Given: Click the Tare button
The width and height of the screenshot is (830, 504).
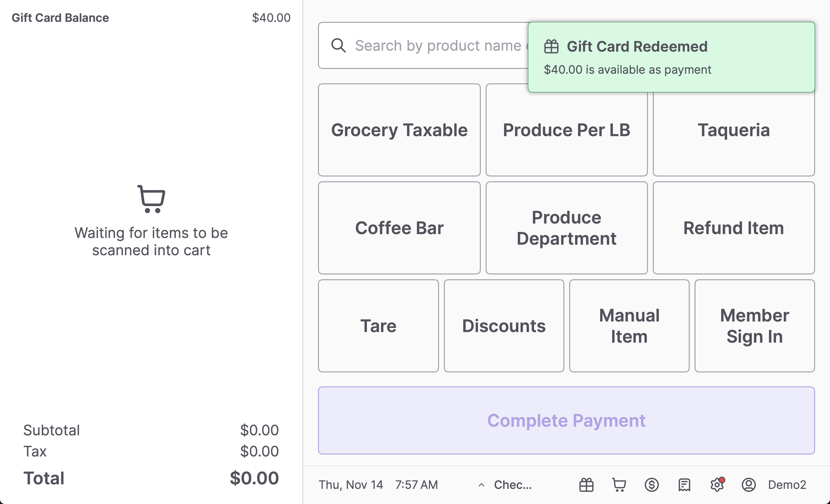Looking at the screenshot, I should click(x=378, y=326).
